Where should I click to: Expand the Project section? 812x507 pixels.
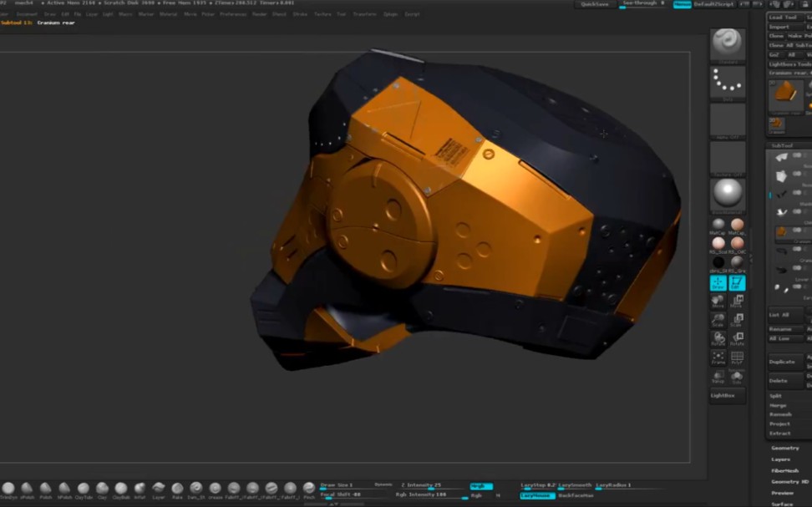tap(780, 423)
